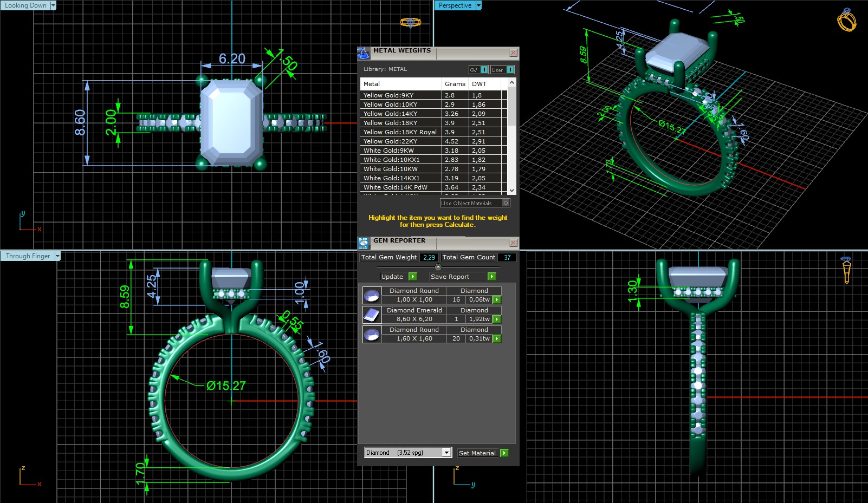Collapse the Gem Reporter header with the up arrow

(x=438, y=267)
